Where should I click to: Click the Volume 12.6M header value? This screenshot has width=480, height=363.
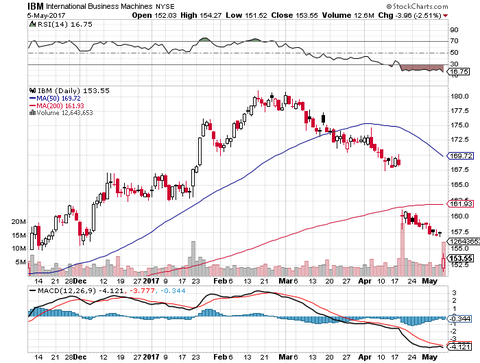[348, 15]
